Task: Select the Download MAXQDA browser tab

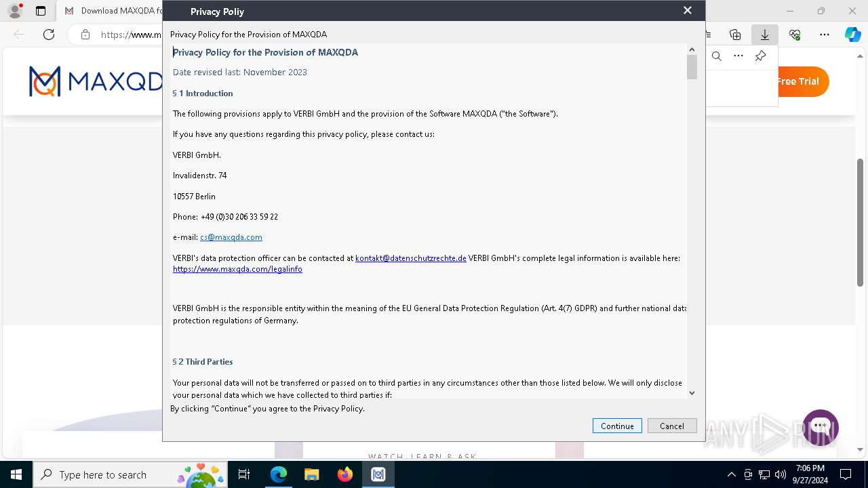Action: coord(114,11)
